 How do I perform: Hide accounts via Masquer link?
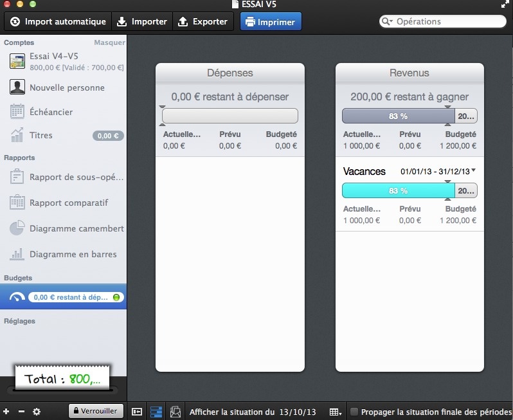109,42
